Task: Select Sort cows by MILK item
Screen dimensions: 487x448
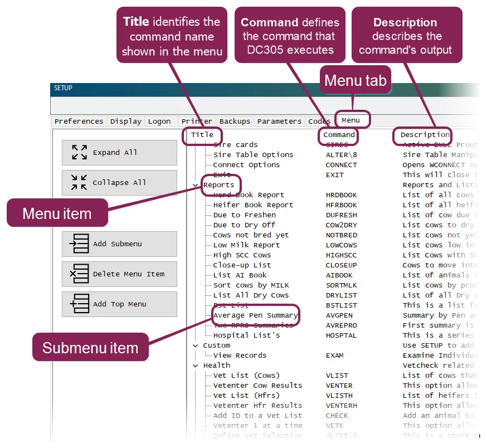Action: [x=251, y=285]
